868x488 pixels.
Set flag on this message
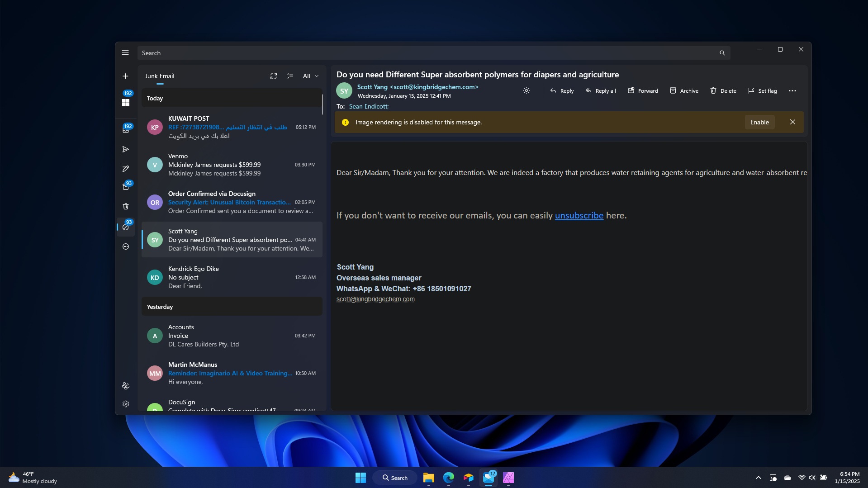(763, 91)
